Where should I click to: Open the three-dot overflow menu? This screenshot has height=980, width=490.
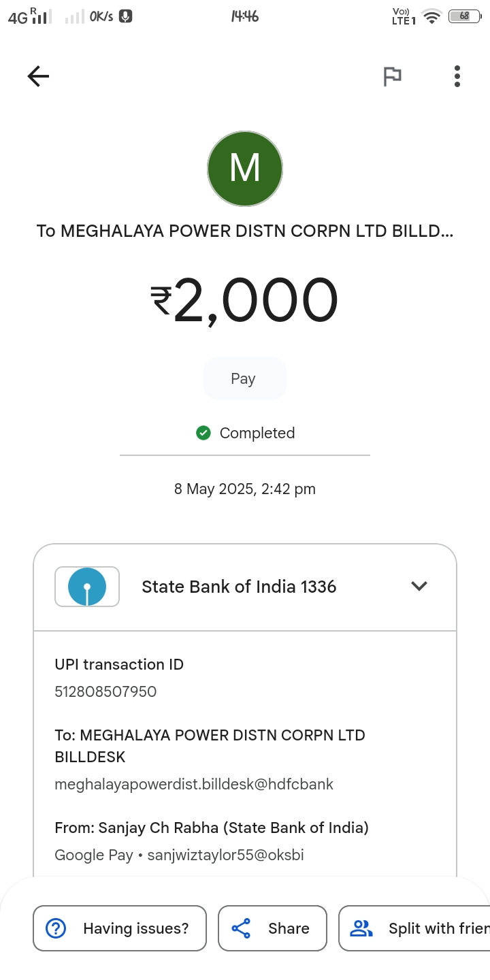click(457, 76)
